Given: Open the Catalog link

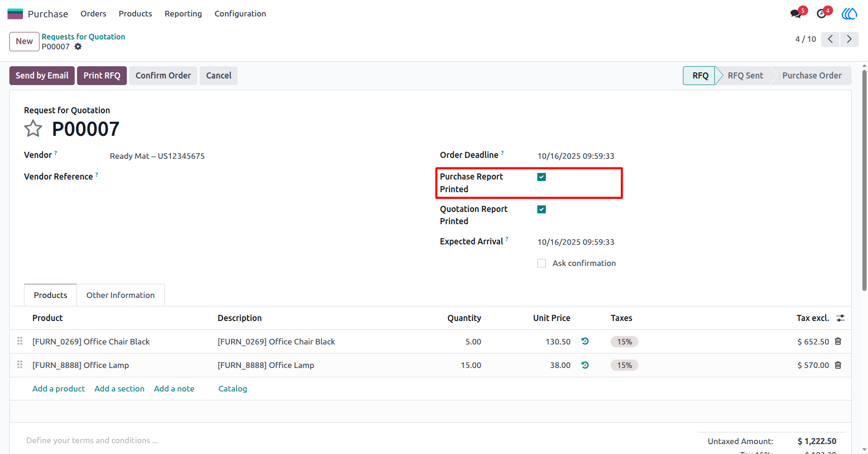Looking at the screenshot, I should coord(232,389).
